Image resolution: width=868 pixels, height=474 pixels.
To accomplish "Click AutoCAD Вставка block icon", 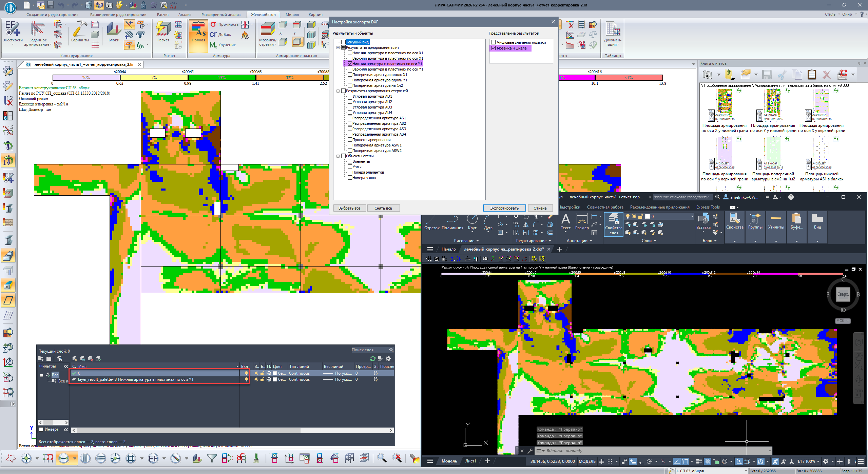I will (703, 219).
